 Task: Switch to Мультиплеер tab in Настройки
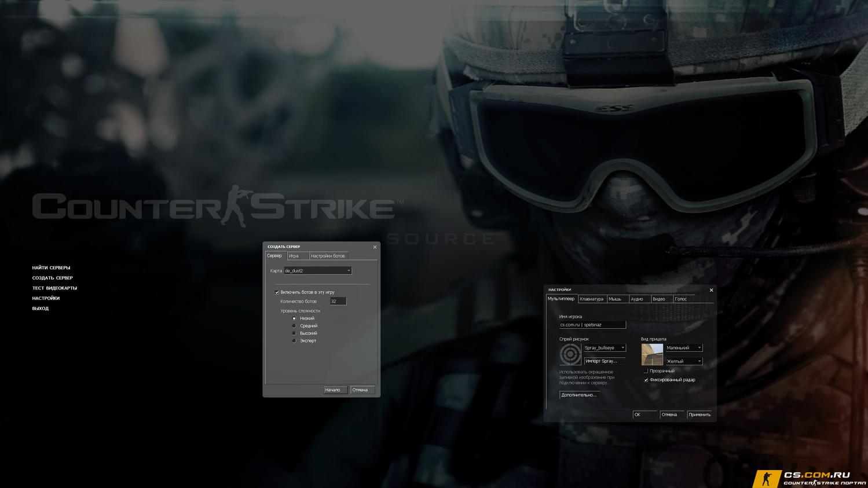(561, 299)
